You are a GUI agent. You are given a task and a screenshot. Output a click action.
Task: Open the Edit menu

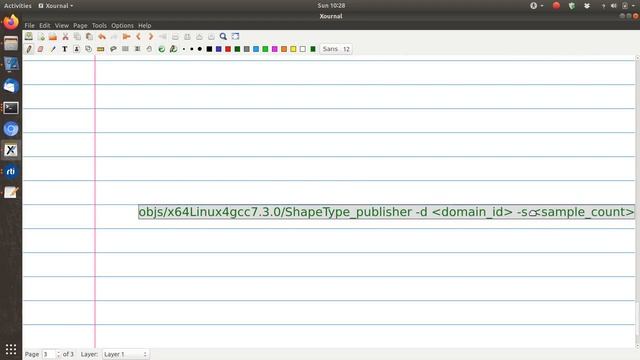point(44,25)
